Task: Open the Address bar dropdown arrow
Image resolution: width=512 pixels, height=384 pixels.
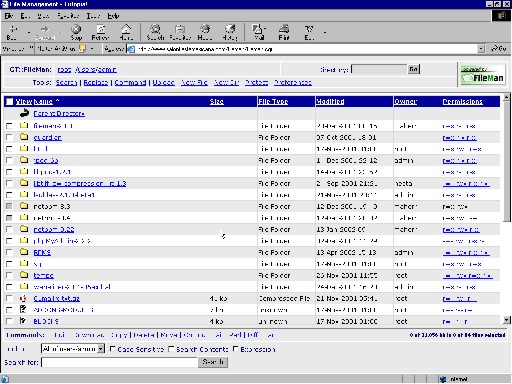Action: pyautogui.click(x=481, y=49)
